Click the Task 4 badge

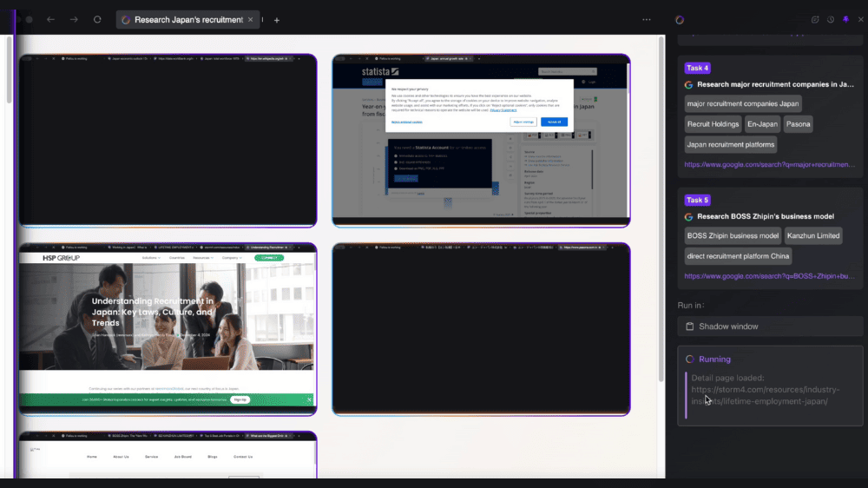pyautogui.click(x=698, y=68)
